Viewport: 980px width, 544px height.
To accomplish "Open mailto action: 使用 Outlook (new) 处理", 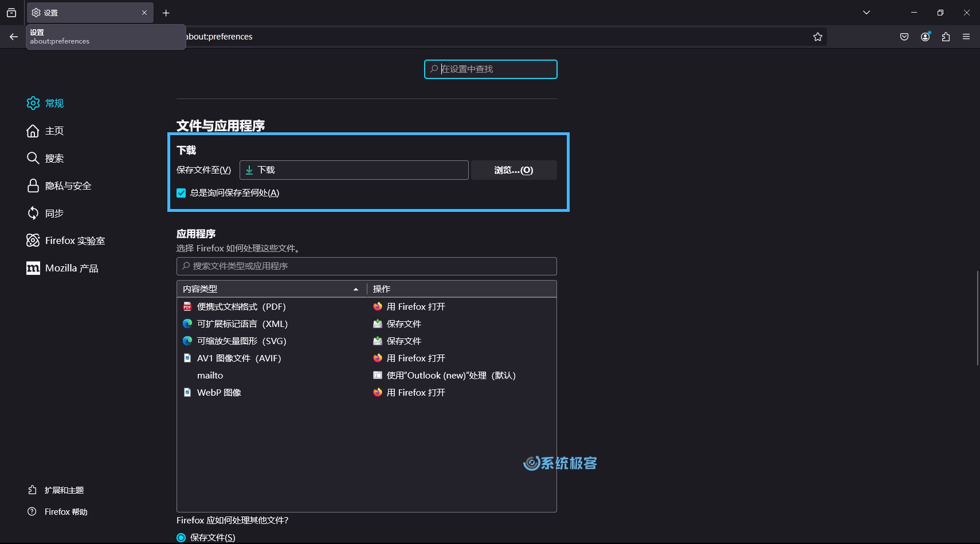I will (462, 376).
